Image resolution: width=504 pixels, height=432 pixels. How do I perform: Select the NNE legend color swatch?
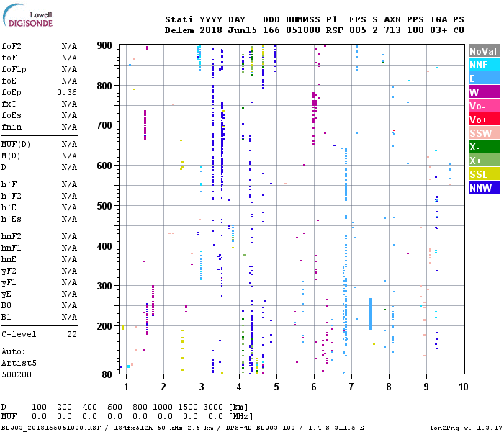coord(484,65)
